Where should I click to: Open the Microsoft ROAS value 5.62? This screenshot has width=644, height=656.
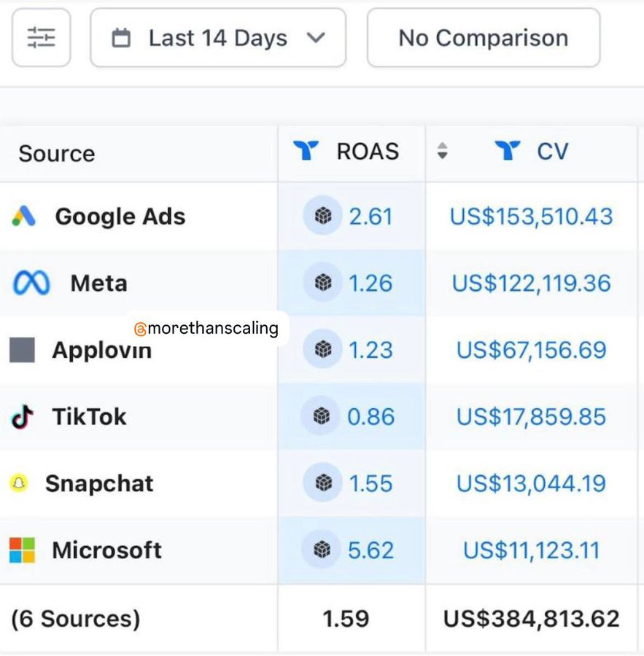click(371, 550)
